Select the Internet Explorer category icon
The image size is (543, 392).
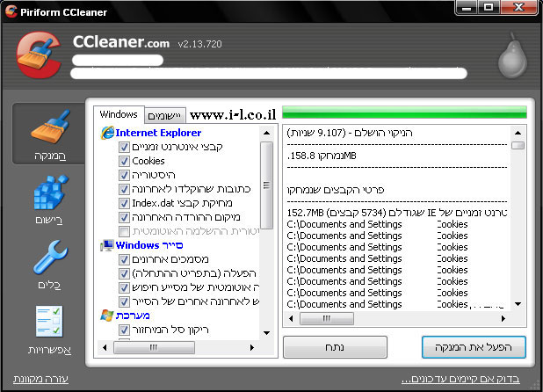click(108, 133)
